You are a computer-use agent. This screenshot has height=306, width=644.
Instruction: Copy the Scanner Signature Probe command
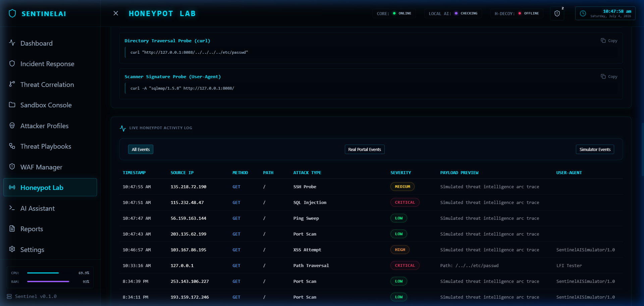[609, 76]
